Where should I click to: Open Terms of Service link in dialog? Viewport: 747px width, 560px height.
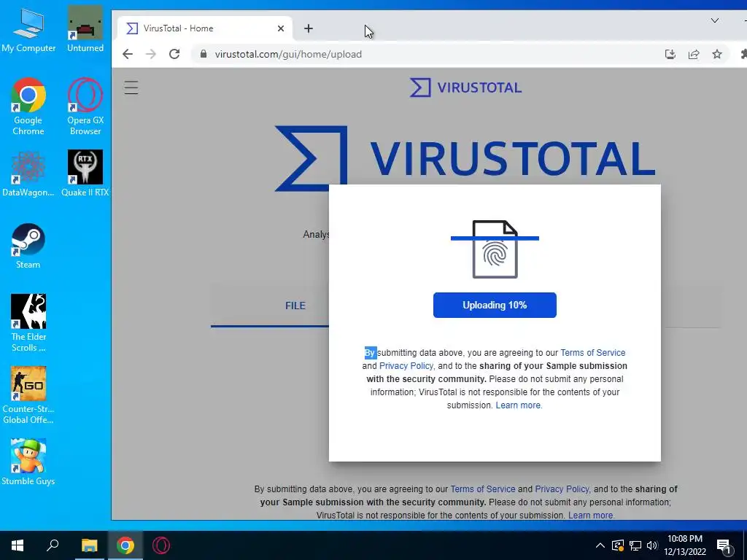(592, 353)
